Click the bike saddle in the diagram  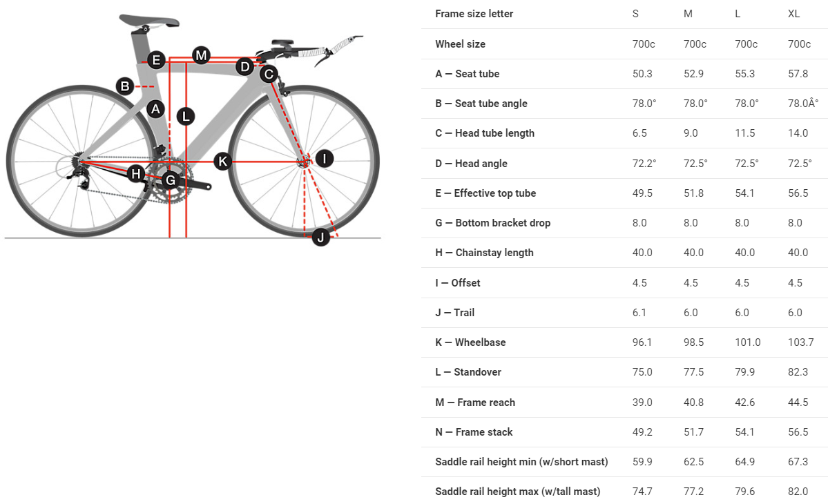pyautogui.click(x=148, y=20)
